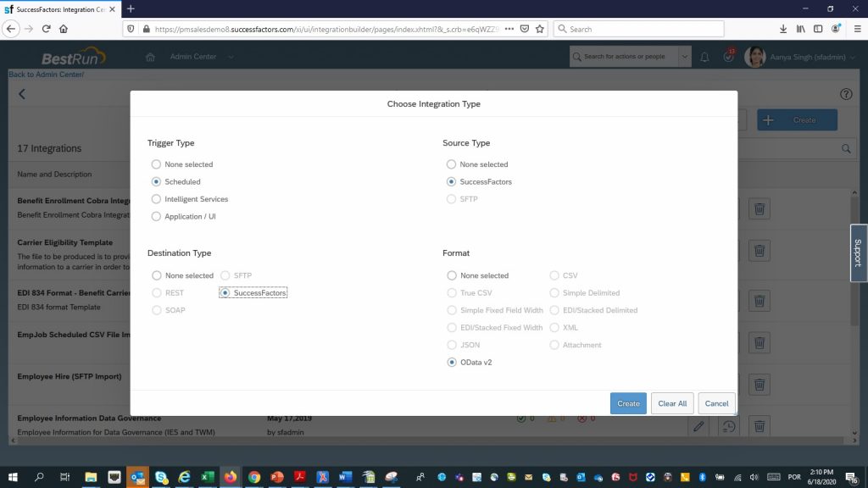Delete Carrier Eligibility Template via trash icon
The height and width of the screenshot is (488, 868).
759,251
